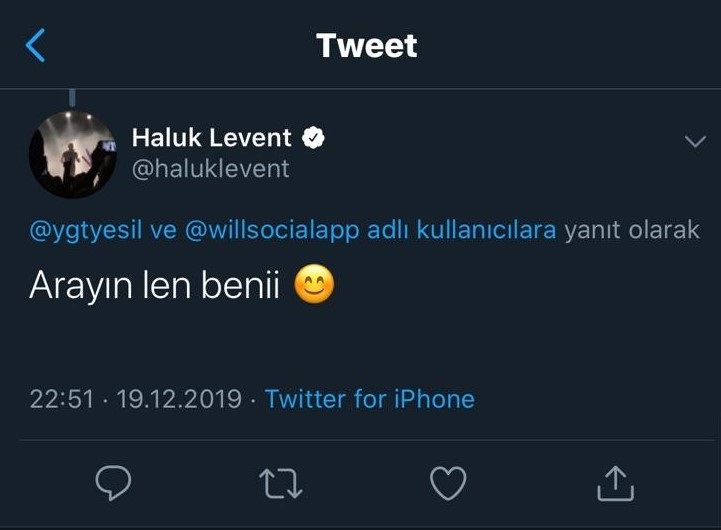Viewport: 721px width, 530px height.
Task: Open the Haluk Levent display name
Action: pos(212,138)
